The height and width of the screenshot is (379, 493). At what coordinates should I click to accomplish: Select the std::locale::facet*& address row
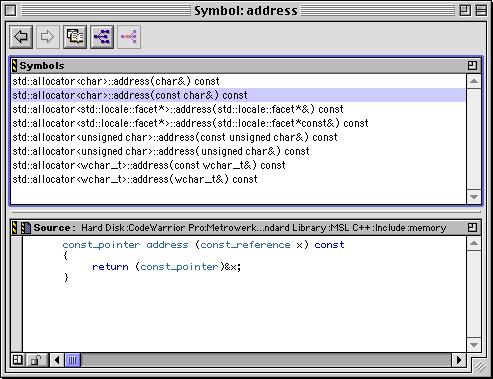[x=238, y=109]
